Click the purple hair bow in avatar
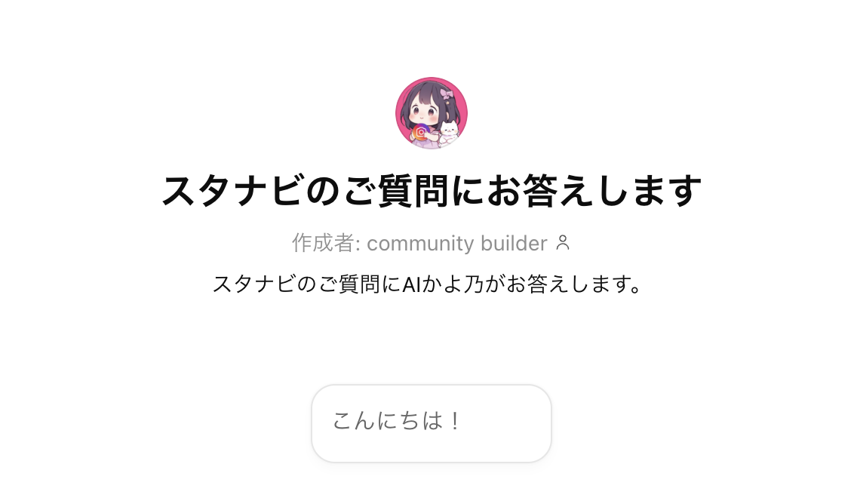The height and width of the screenshot is (504, 854). (x=446, y=95)
